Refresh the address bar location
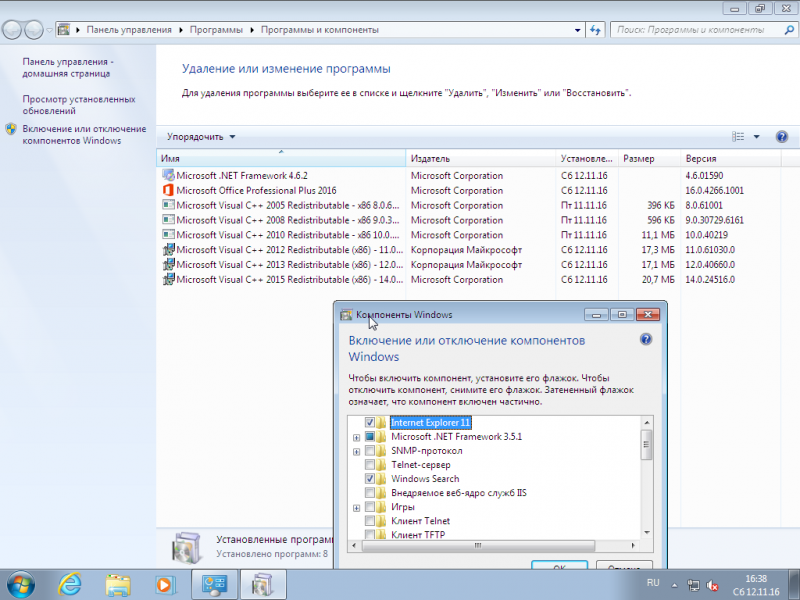This screenshot has width=800, height=600. 595,30
